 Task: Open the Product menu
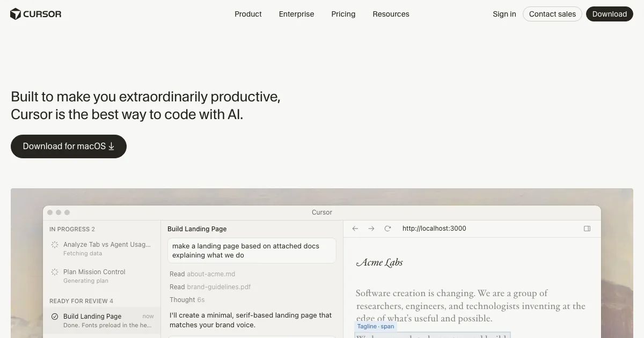(x=248, y=14)
